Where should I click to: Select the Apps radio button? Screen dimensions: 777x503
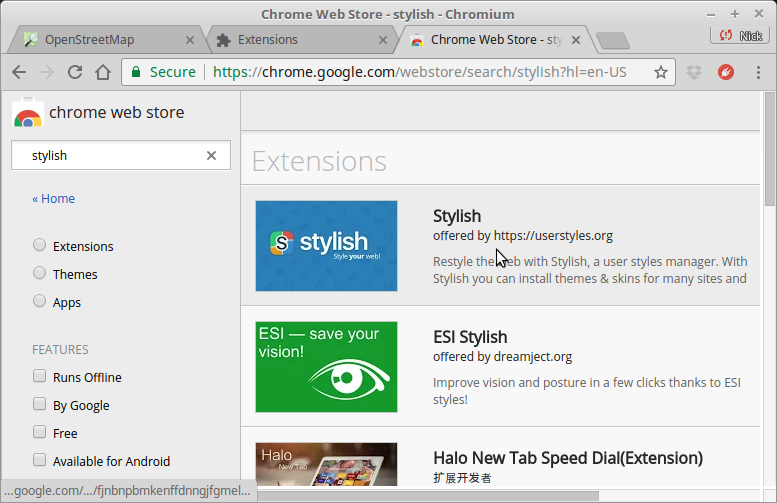(x=39, y=301)
